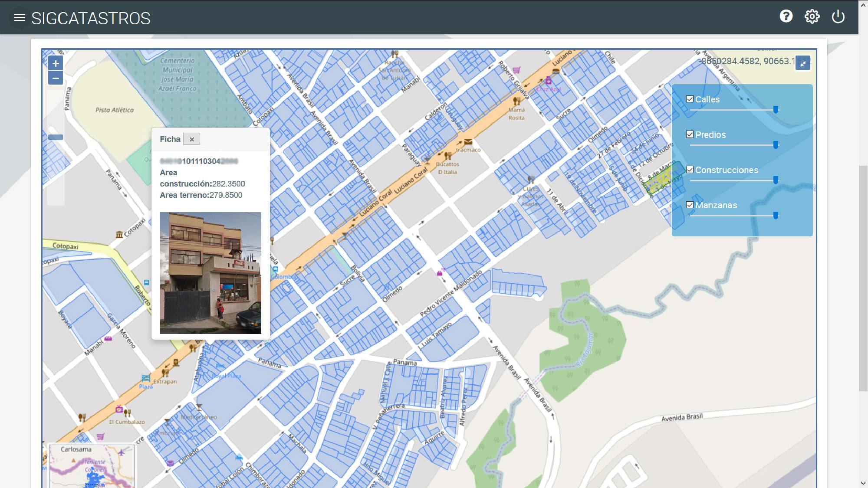868x488 pixels.
Task: Select the Ficha popup title
Action: pos(170,139)
